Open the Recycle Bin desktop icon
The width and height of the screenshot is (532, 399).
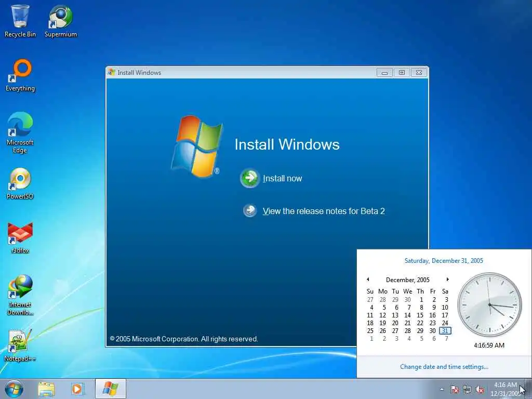pyautogui.click(x=20, y=20)
